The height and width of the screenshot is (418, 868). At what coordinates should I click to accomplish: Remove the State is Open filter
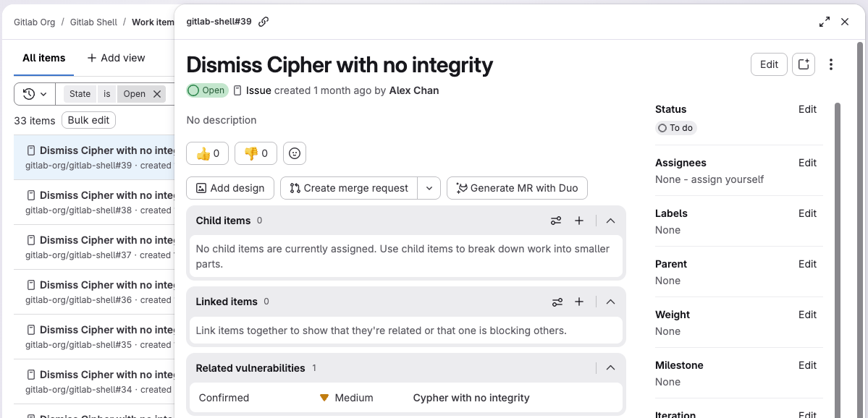pyautogui.click(x=157, y=94)
